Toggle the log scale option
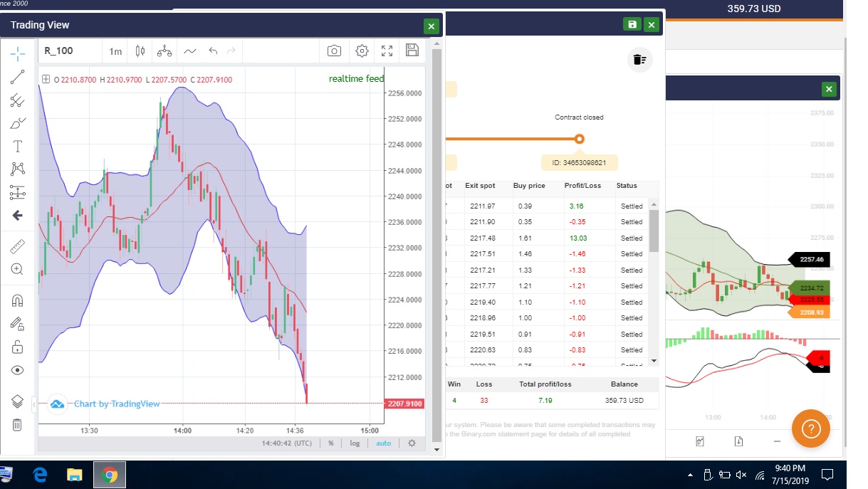Viewport: 868px width, 489px height. pyautogui.click(x=355, y=443)
